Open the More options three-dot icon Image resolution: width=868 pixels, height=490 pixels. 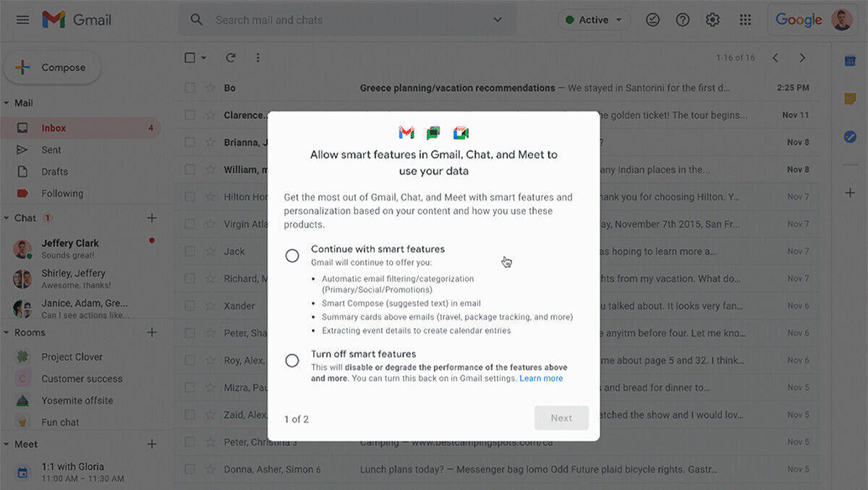click(x=258, y=58)
